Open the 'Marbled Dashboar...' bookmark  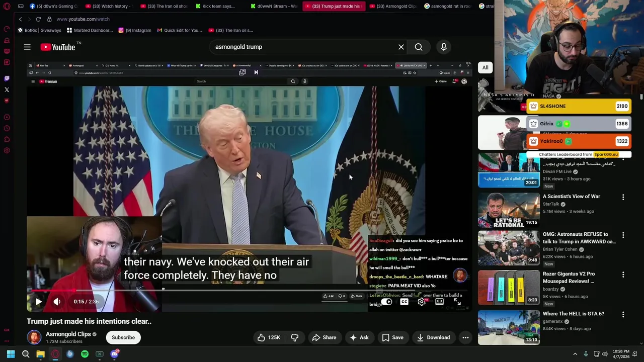click(90, 30)
